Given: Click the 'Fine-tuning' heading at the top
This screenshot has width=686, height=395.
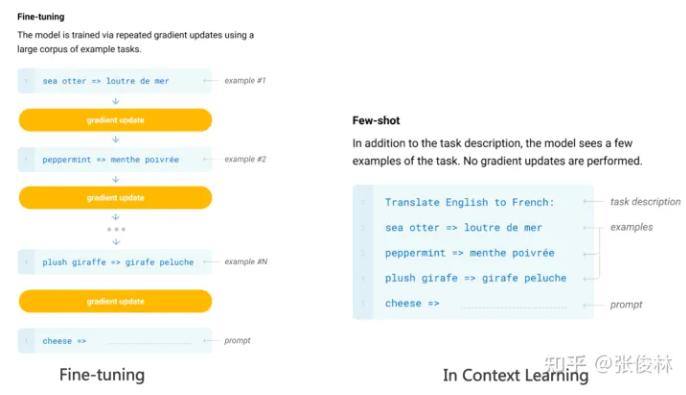Looking at the screenshot, I should [41, 17].
